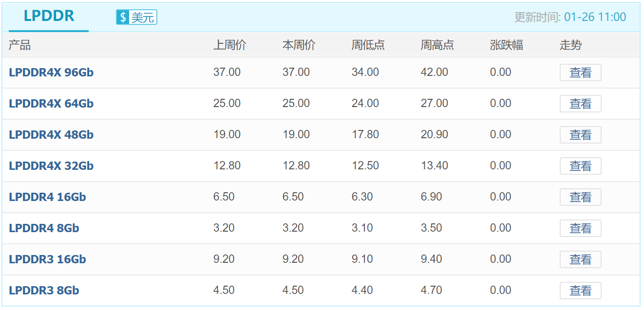The width and height of the screenshot is (644, 310).
Task: Open the LPDDR4 8Gb product link
Action: click(x=44, y=228)
